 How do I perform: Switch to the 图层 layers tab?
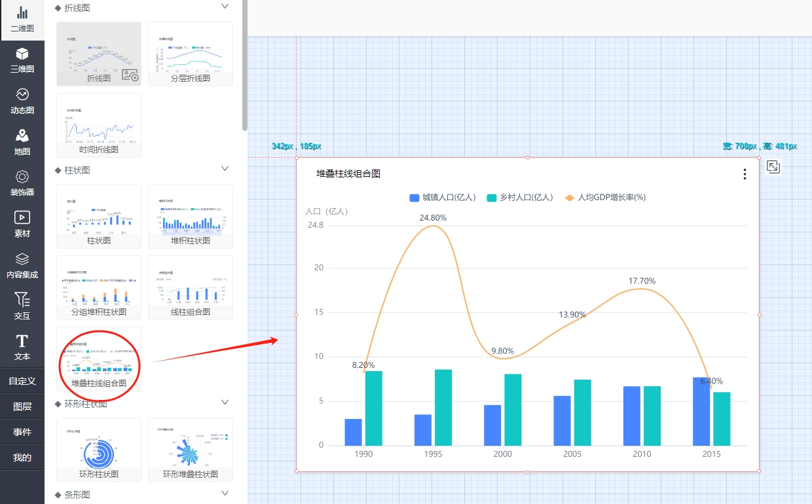(22, 406)
